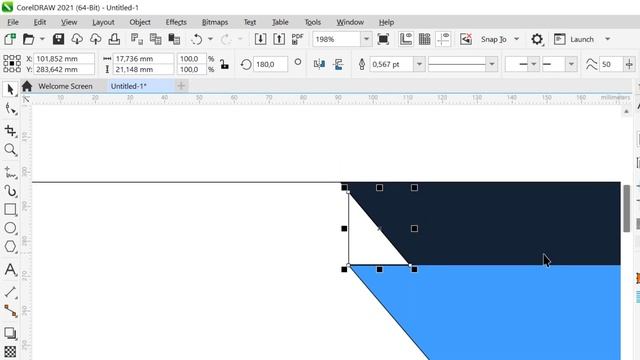
Task: Select the Connector tool
Action: (x=10, y=311)
